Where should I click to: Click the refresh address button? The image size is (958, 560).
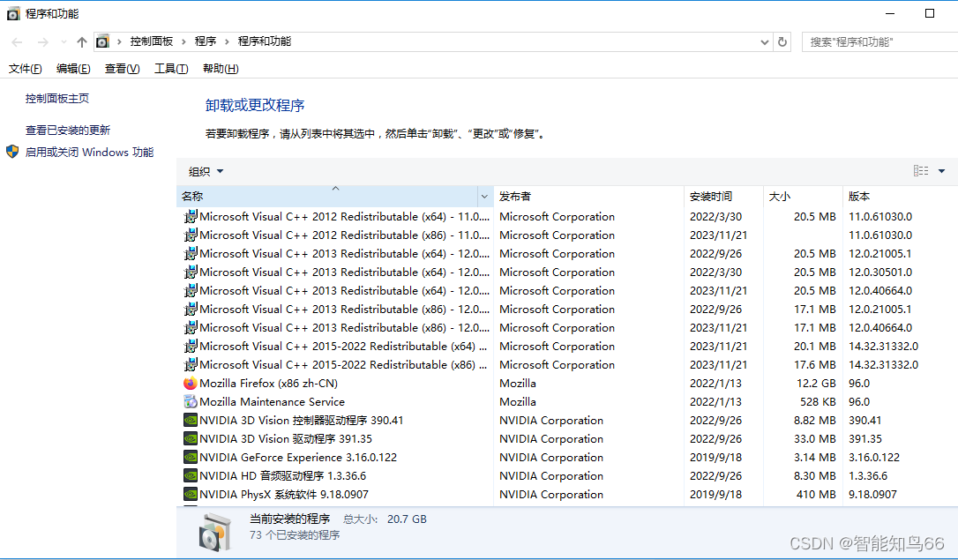[x=782, y=42]
